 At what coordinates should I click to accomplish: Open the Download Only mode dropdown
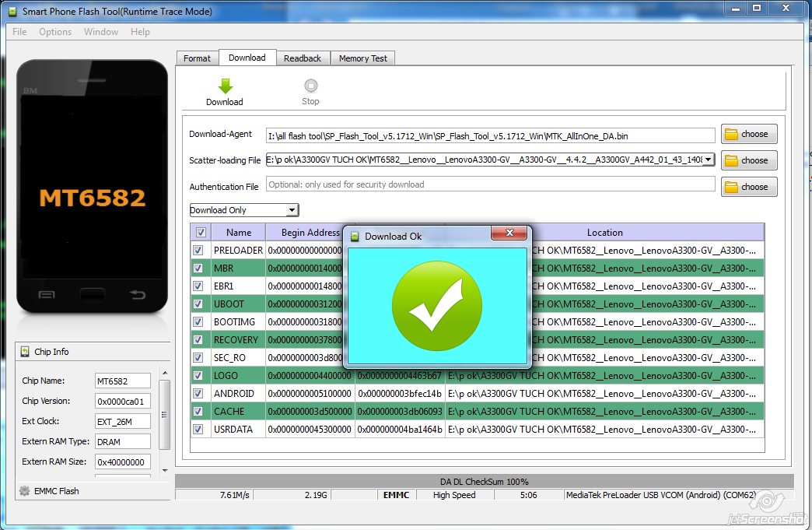pos(244,210)
